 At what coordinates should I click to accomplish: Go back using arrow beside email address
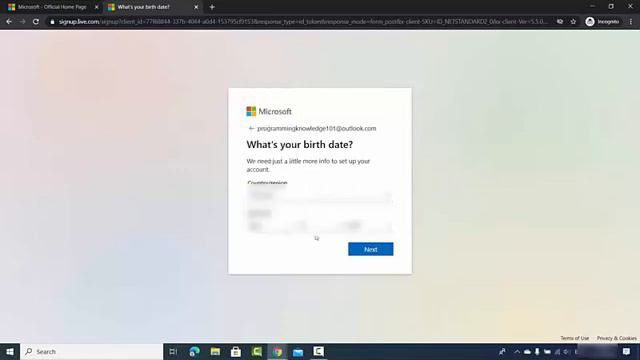251,128
